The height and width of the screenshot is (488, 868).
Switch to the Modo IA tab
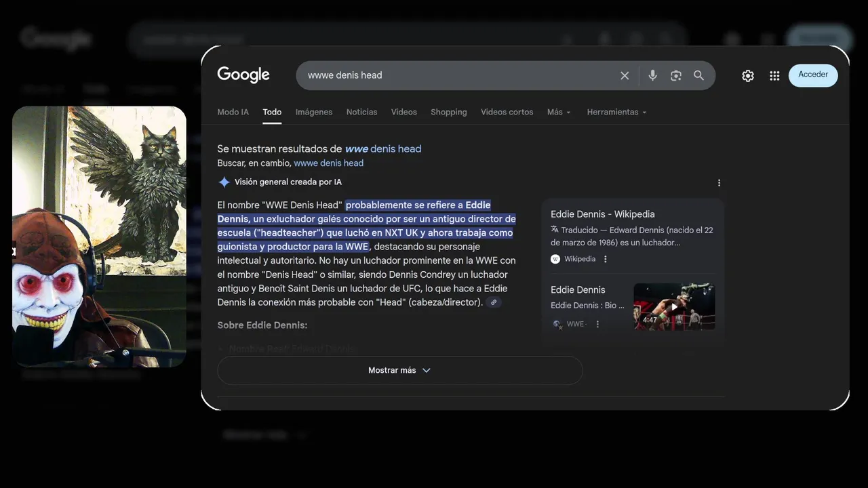233,112
